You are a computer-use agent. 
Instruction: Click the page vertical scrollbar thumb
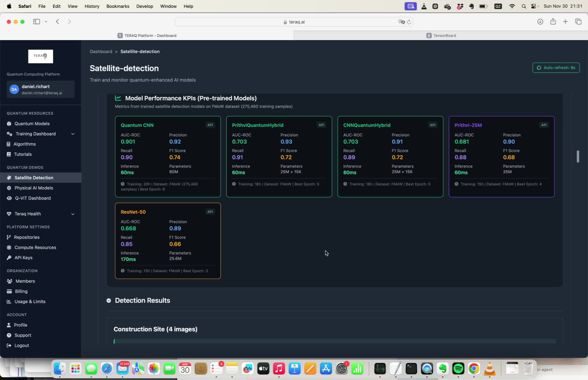577,157
